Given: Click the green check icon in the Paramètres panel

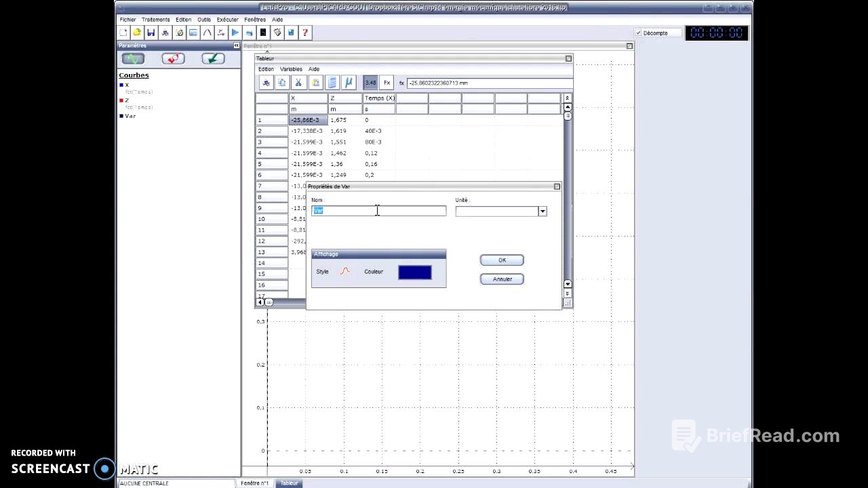Looking at the screenshot, I should click(213, 59).
